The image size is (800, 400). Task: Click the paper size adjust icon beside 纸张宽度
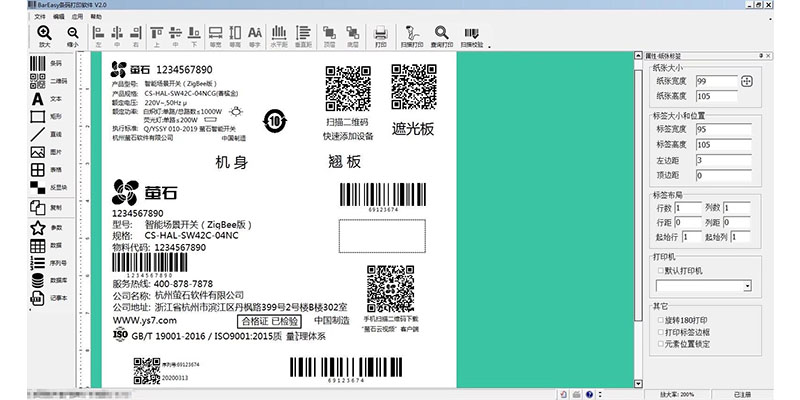747,81
